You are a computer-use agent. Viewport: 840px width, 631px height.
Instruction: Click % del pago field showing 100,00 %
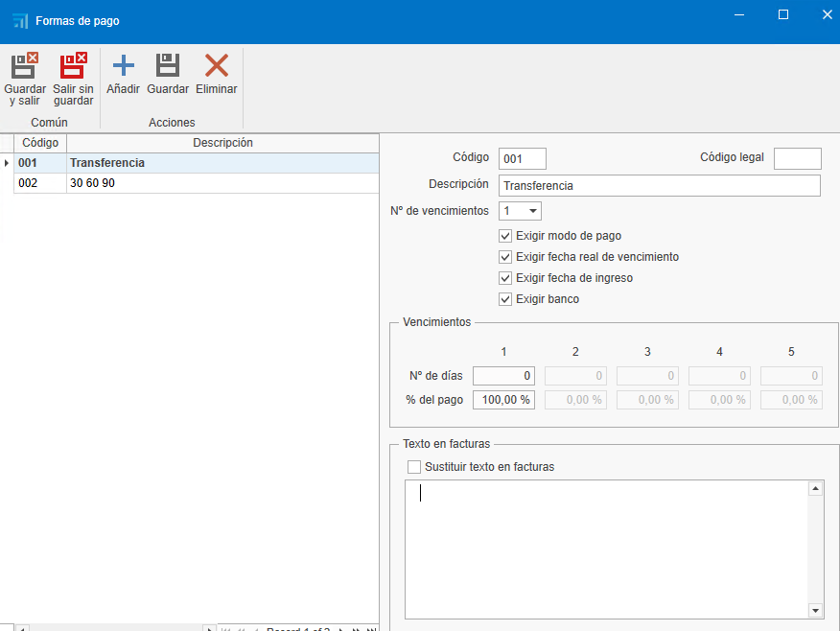(503, 400)
